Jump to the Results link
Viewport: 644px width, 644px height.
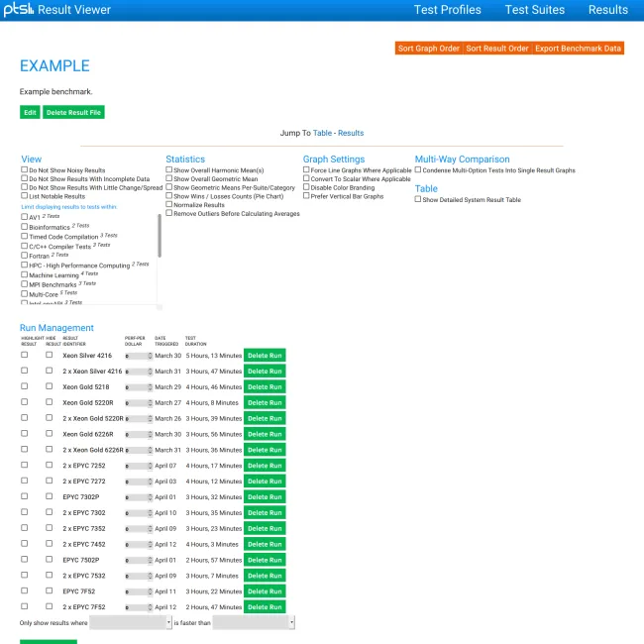[x=351, y=133]
